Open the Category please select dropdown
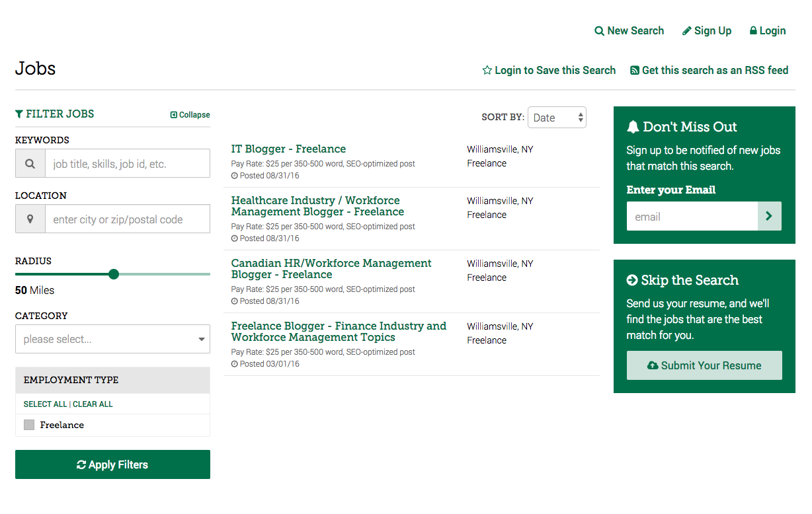Viewport: 812px width, 514px height. (112, 339)
